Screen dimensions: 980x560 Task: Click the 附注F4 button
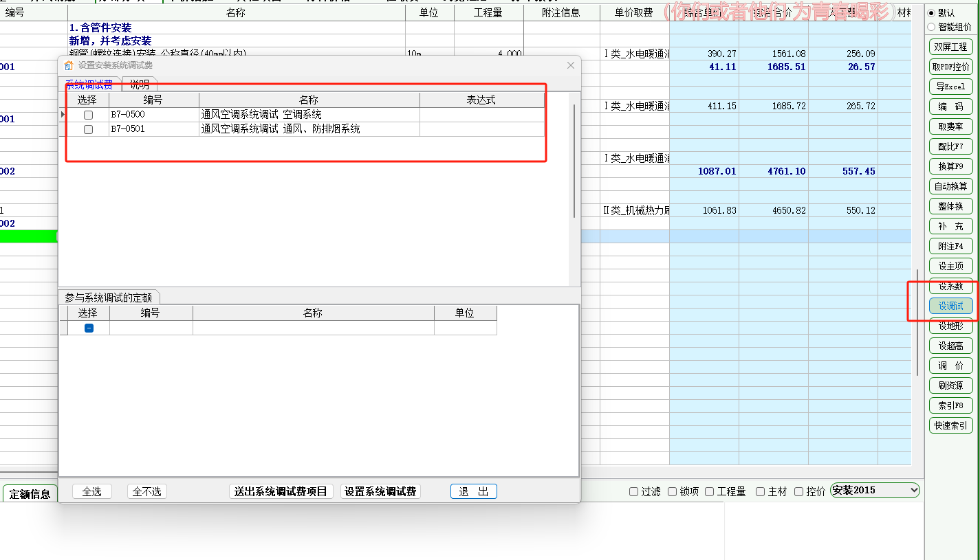coord(951,246)
